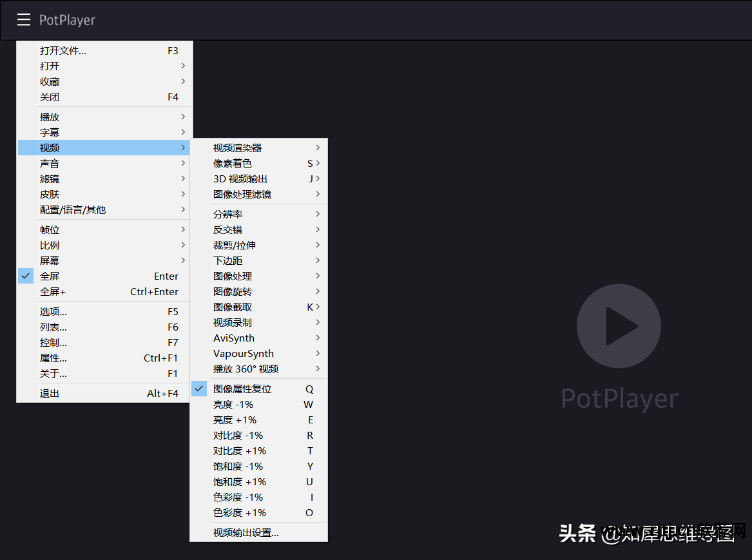Click 对比度 -1% item
752x560 pixels.
pos(258,436)
